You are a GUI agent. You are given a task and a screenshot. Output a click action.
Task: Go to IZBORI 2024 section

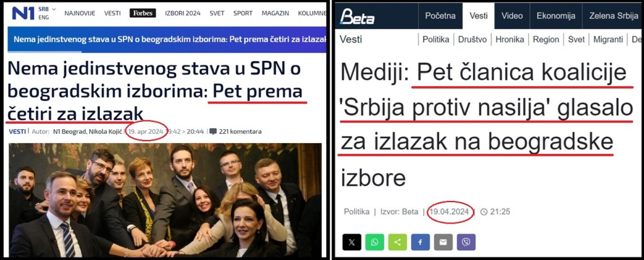(x=183, y=13)
